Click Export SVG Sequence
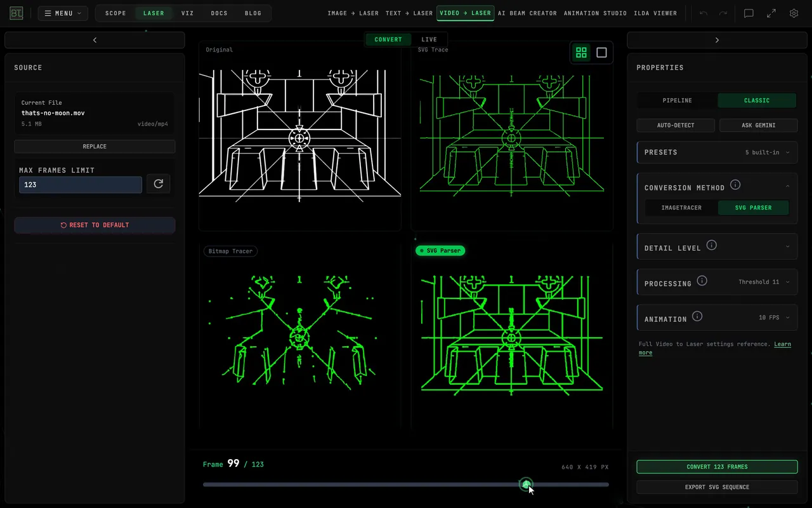The image size is (812, 508). point(717,487)
